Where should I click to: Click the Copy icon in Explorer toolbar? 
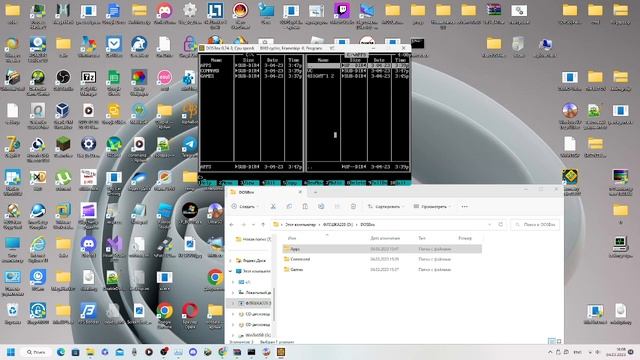(x=289, y=207)
